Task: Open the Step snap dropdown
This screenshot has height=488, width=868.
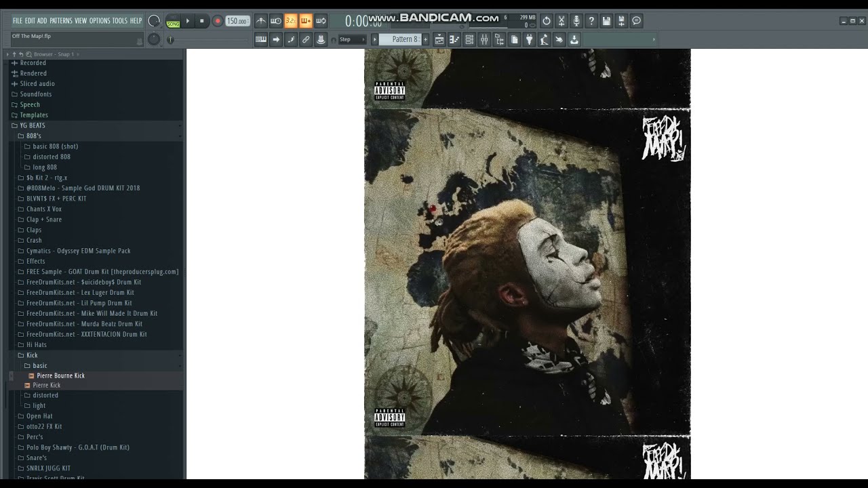Action: (352, 39)
